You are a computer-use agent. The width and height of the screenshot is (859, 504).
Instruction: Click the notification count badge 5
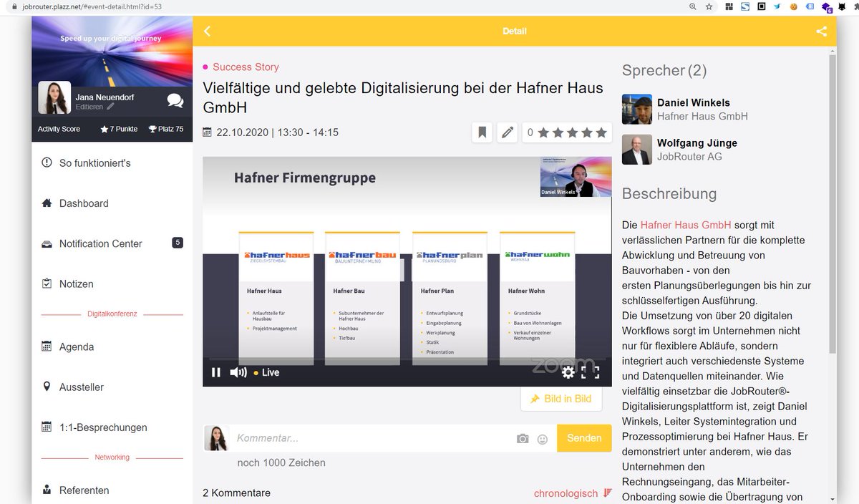[x=178, y=243]
